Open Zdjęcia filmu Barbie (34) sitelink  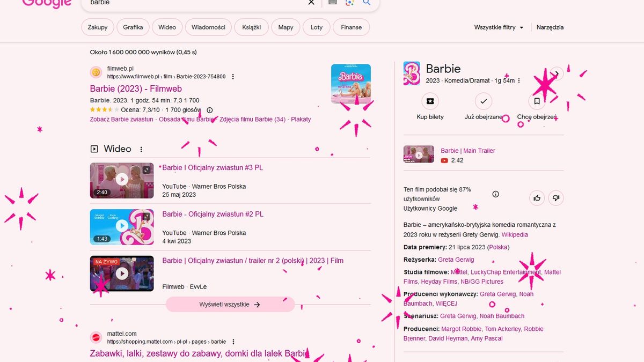tap(252, 120)
